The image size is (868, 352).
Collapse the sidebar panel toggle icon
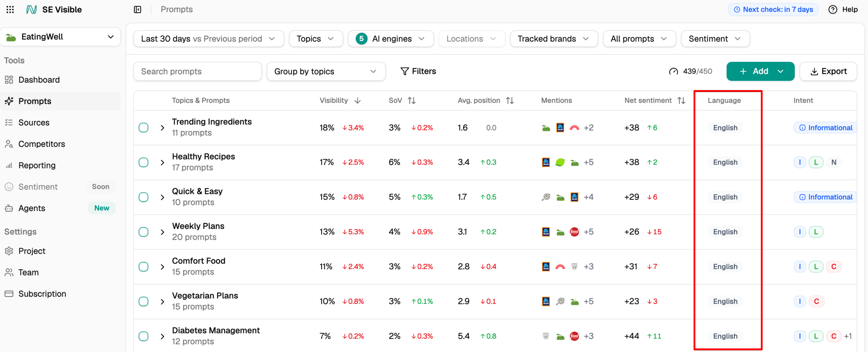[x=137, y=9]
